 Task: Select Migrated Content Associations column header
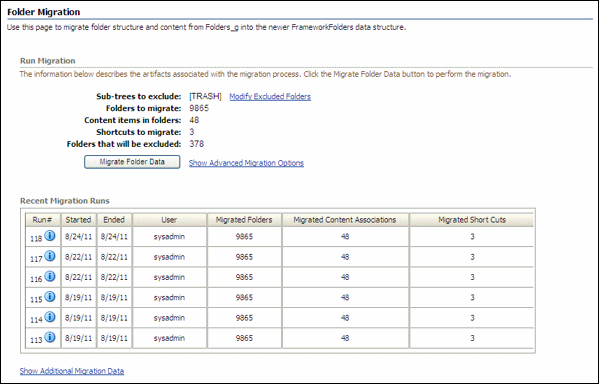click(x=345, y=220)
